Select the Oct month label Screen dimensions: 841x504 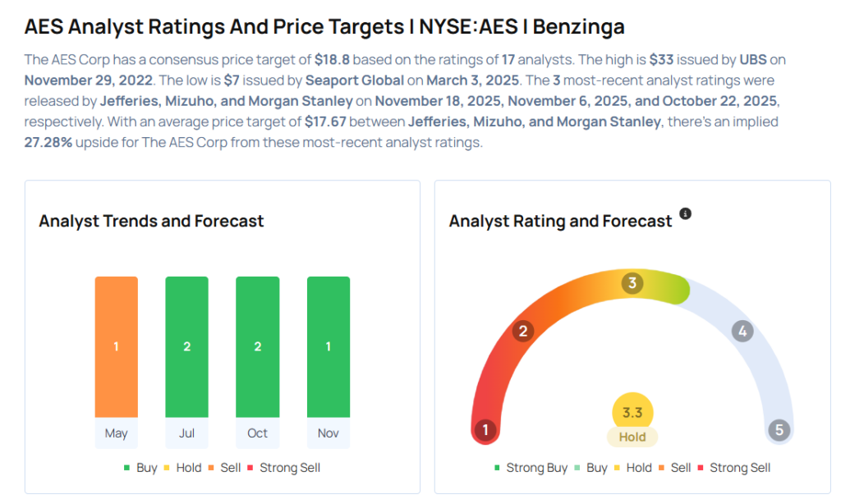257,433
